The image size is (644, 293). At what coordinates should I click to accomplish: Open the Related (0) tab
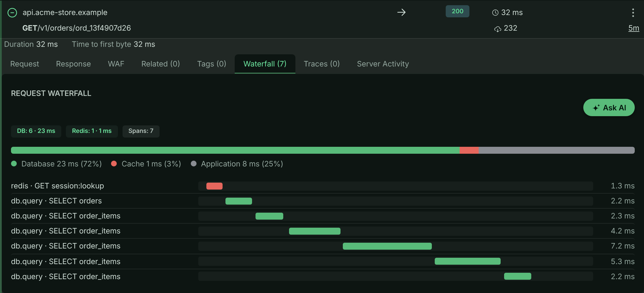click(160, 64)
